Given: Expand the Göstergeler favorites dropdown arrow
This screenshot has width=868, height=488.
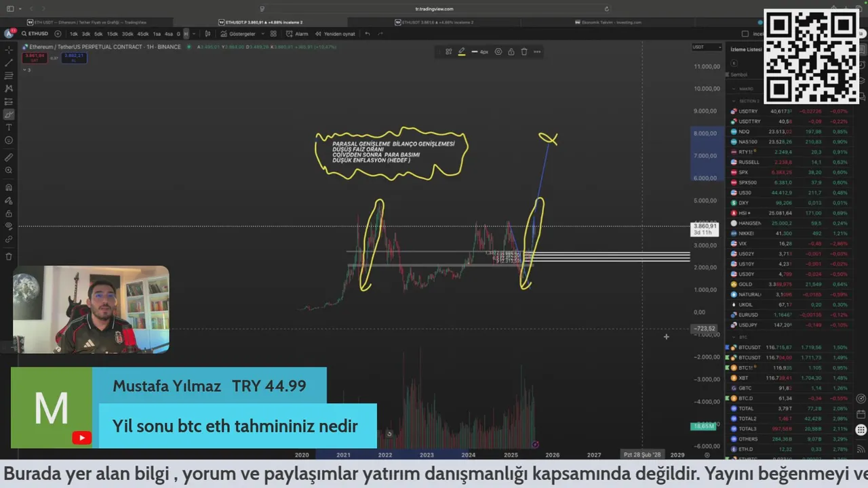Looking at the screenshot, I should pos(263,33).
